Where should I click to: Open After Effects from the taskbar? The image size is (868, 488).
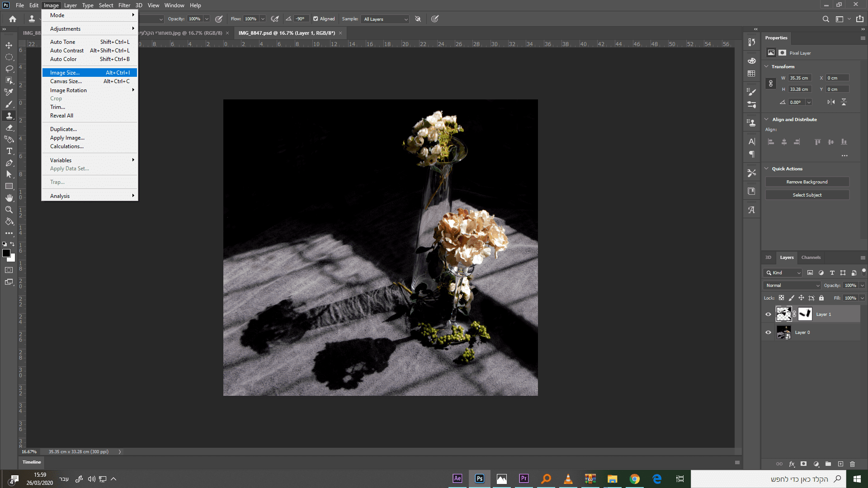coord(457,479)
